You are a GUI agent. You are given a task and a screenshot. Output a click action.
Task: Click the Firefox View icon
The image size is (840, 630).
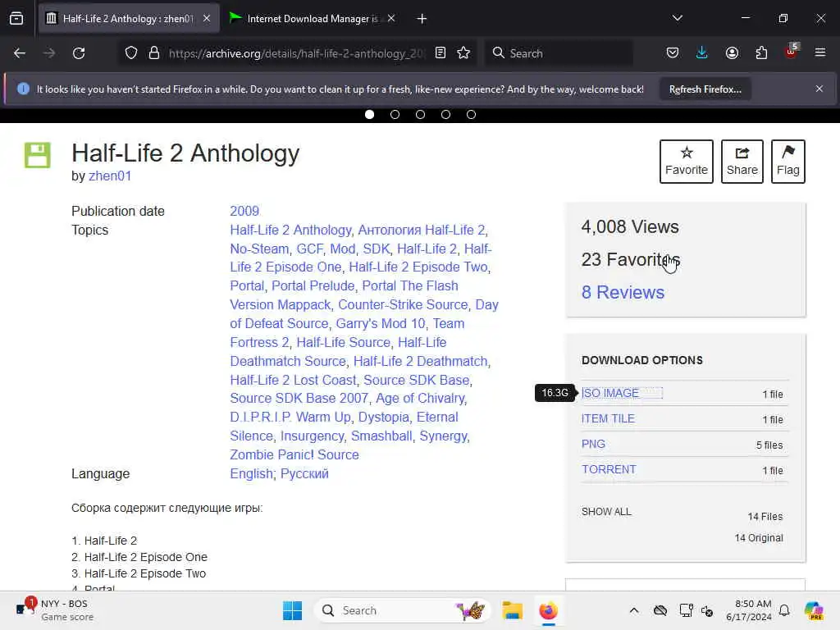(16, 19)
